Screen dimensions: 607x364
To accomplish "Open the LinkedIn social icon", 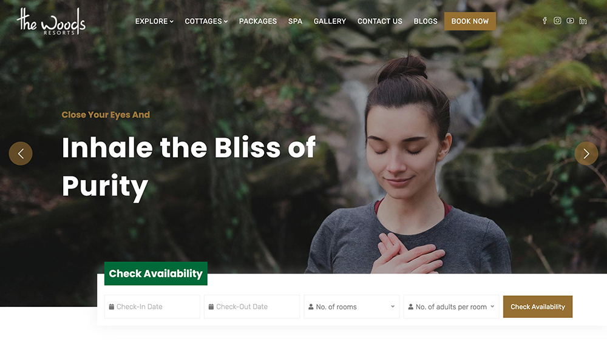I will click(x=583, y=21).
